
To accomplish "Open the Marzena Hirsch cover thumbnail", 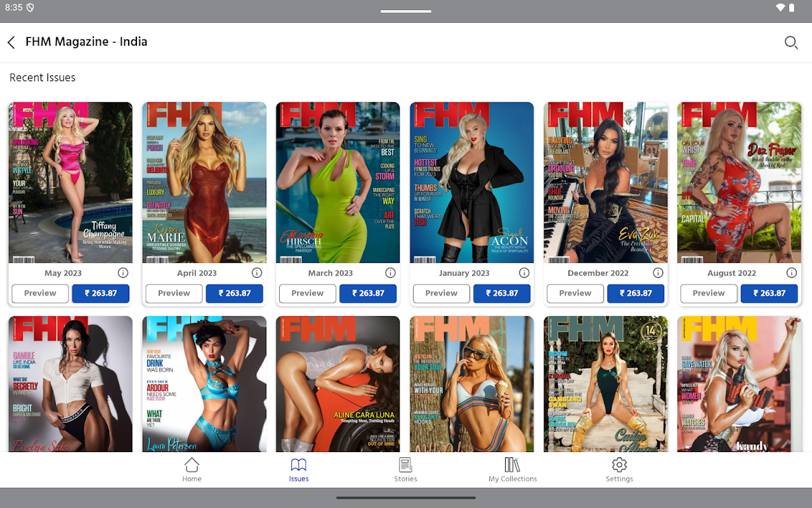I will pos(338,183).
